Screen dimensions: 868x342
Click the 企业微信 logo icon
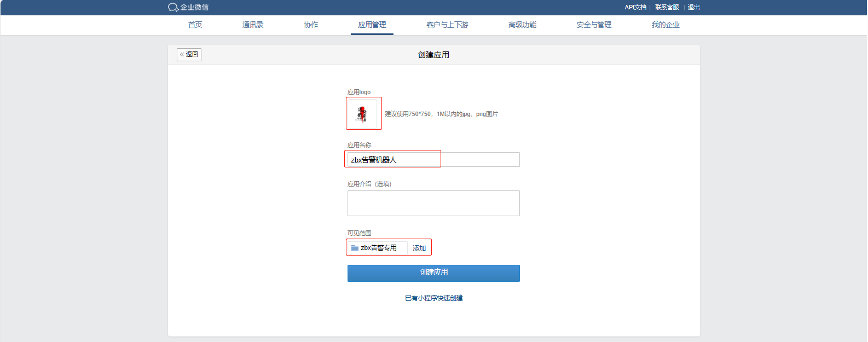pos(173,7)
